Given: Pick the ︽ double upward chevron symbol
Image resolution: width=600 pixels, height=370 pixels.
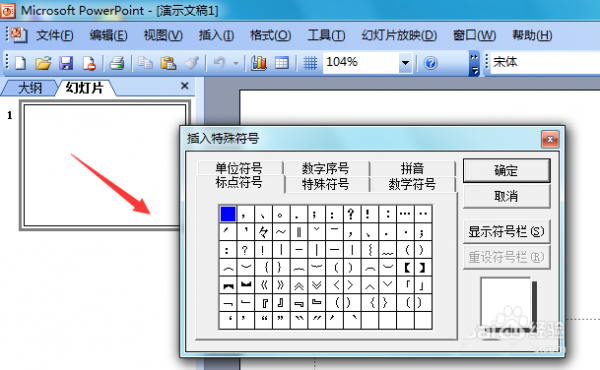Looking at the screenshot, I should [299, 285].
